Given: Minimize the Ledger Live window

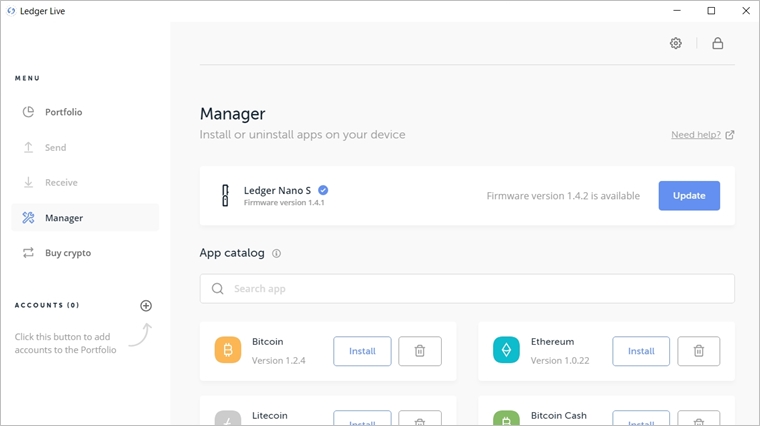Looking at the screenshot, I should pos(677,11).
